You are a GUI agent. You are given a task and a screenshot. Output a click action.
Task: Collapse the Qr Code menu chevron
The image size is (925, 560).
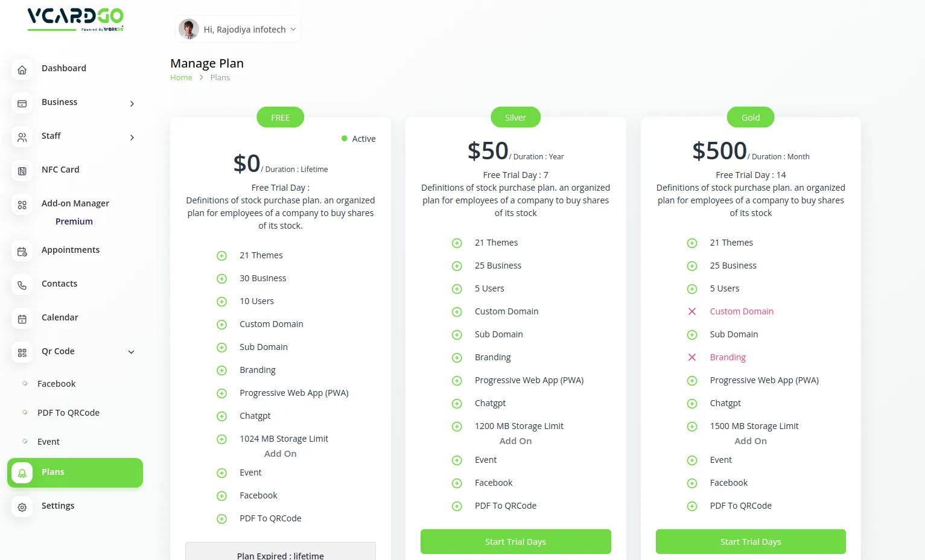(131, 352)
